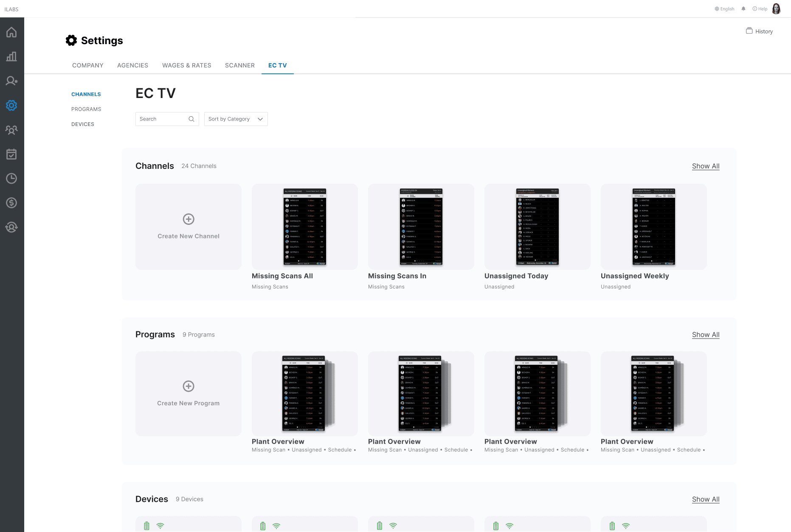Open the Missing Scans All channel thumbnail
The width and height of the screenshot is (791, 532).
click(305, 227)
